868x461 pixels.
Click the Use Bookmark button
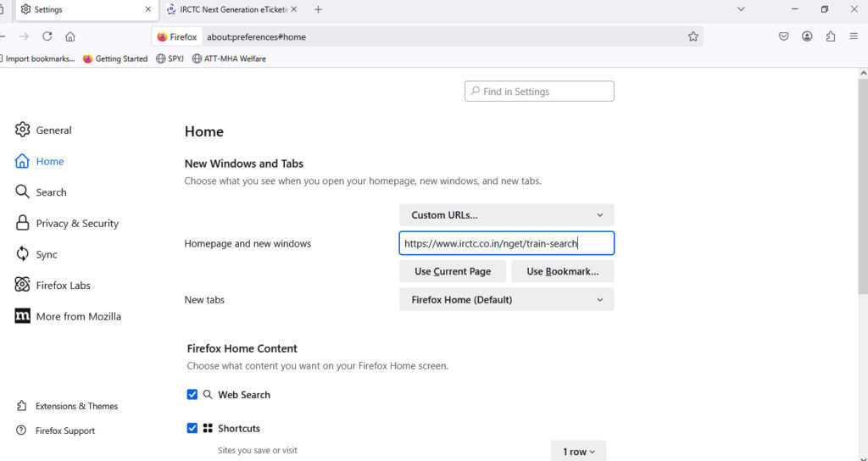(562, 271)
